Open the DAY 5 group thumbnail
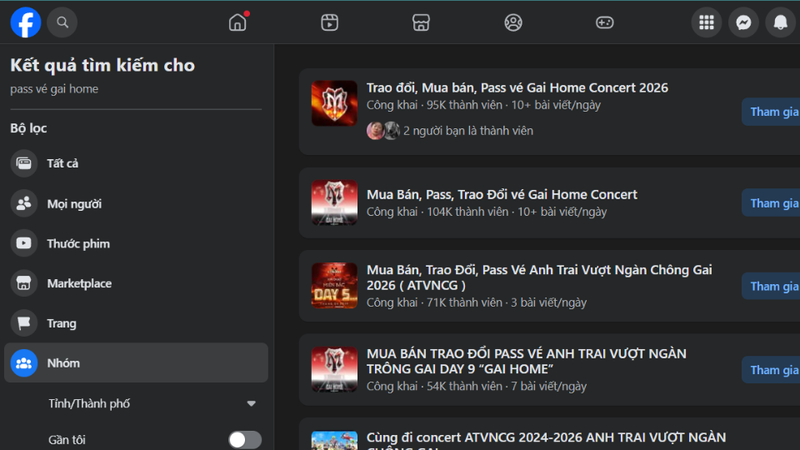The width and height of the screenshot is (800, 450). coord(334,286)
